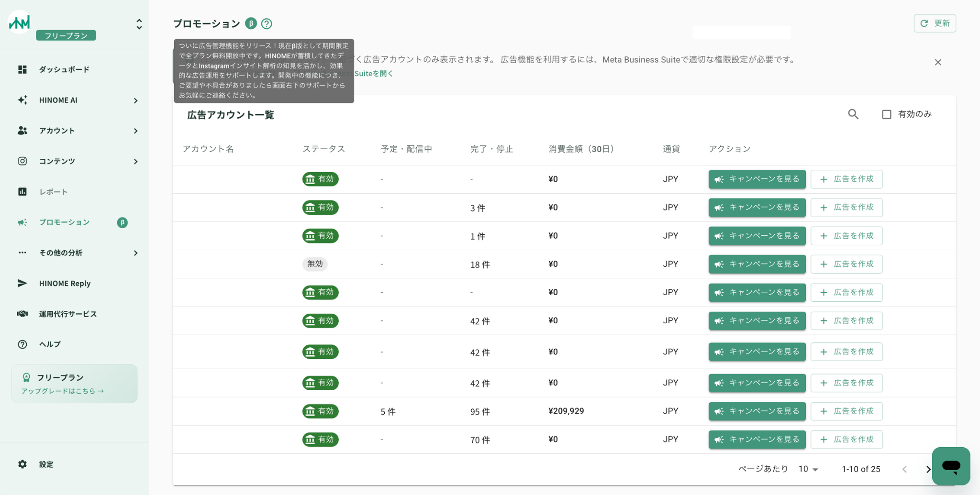The width and height of the screenshot is (980, 495).
Task: Open the ダッシュボード grid icon
Action: point(22,69)
